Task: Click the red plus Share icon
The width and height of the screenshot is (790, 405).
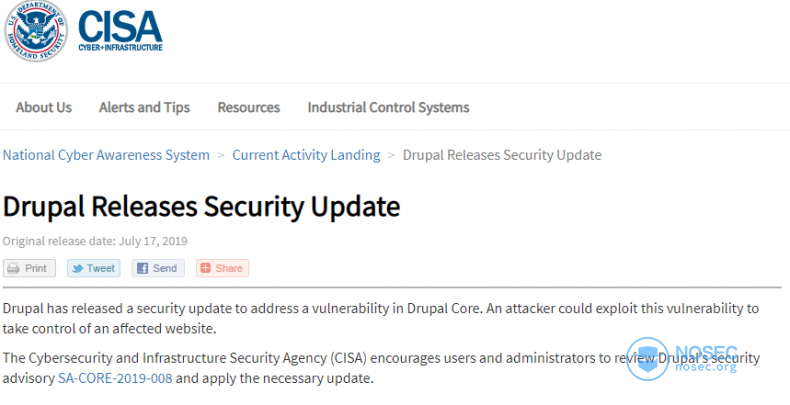Action: pos(205,268)
